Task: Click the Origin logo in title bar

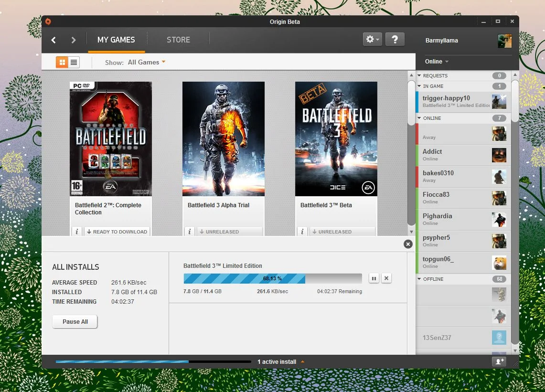Action: tap(48, 21)
